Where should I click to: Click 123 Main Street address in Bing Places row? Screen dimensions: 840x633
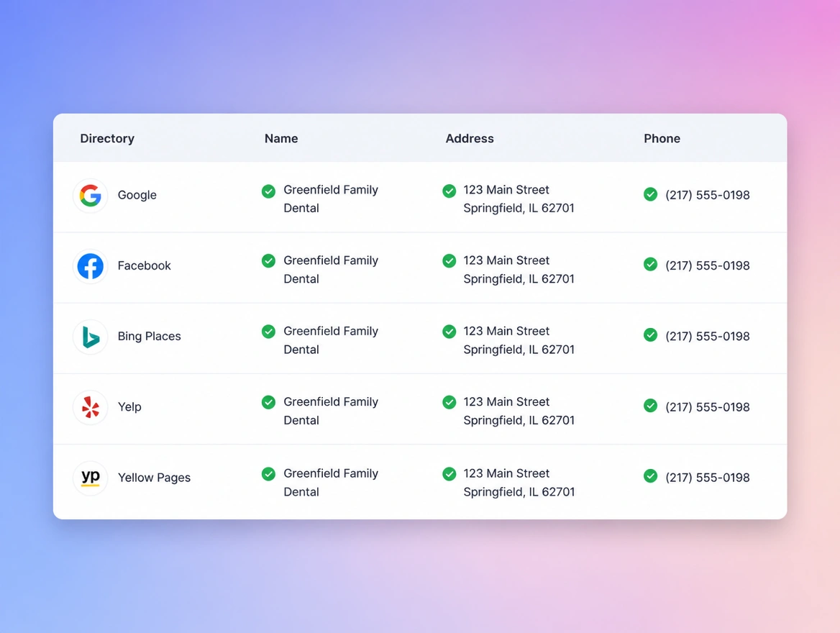pos(519,340)
